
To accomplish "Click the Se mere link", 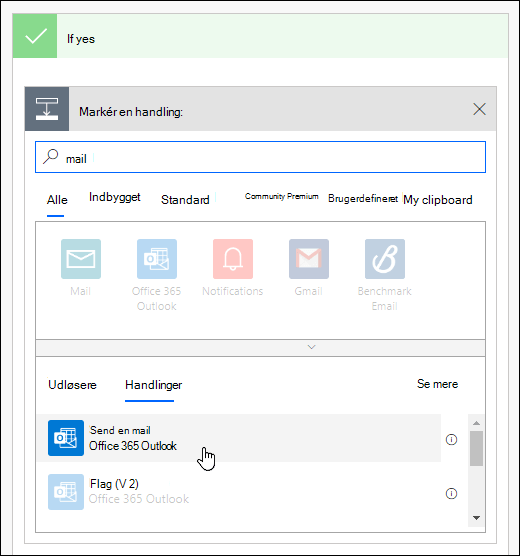I will 437,384.
